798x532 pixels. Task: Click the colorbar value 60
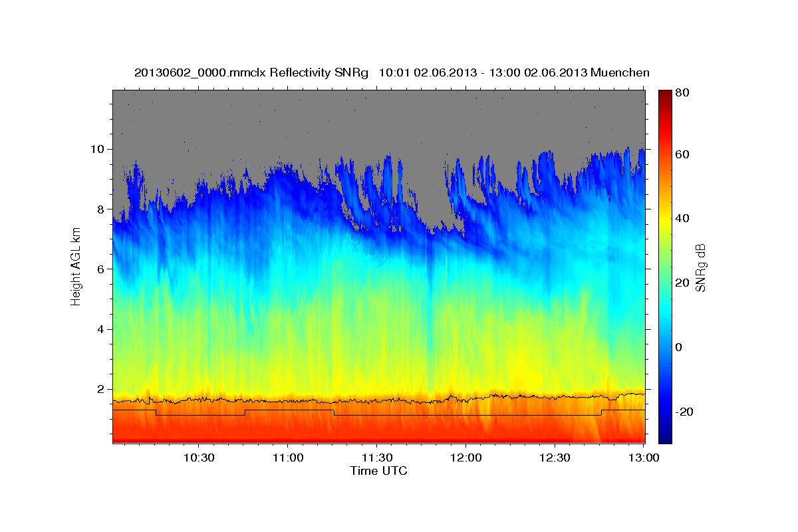pyautogui.click(x=682, y=154)
